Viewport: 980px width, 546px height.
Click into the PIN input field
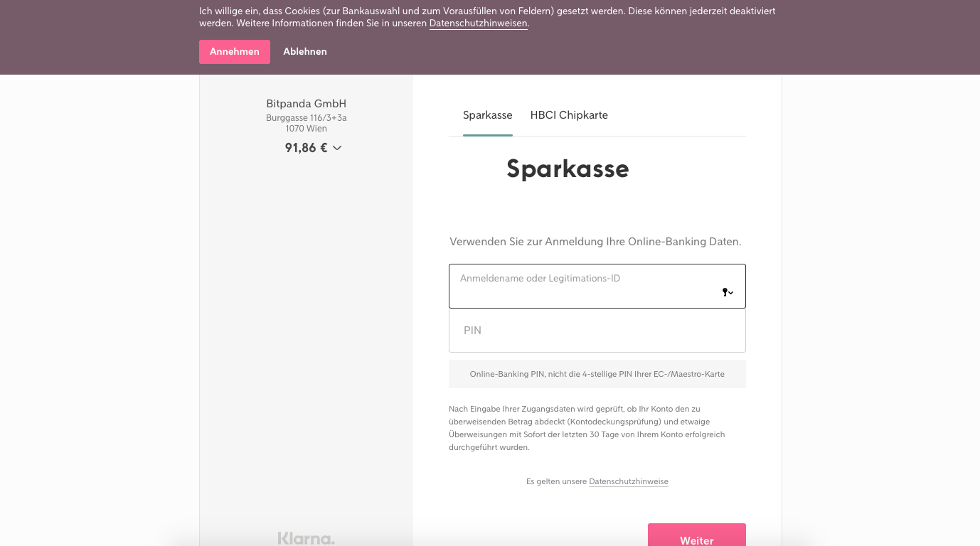[597, 331]
